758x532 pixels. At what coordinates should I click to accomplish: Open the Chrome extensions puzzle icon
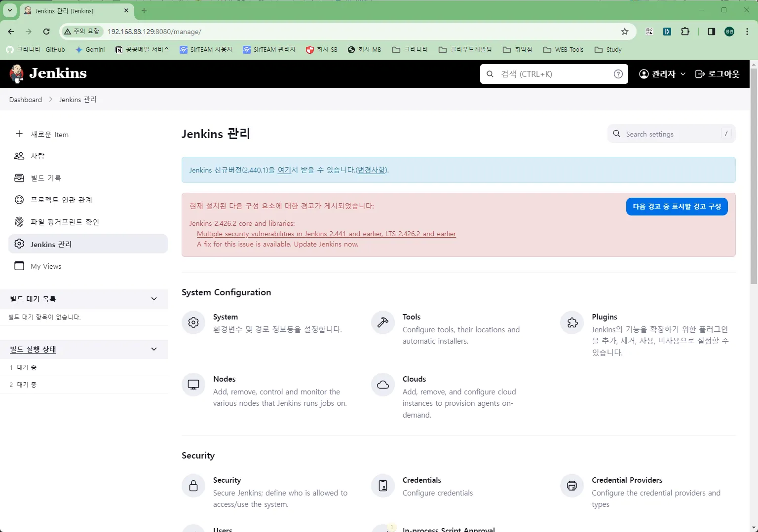point(685,32)
